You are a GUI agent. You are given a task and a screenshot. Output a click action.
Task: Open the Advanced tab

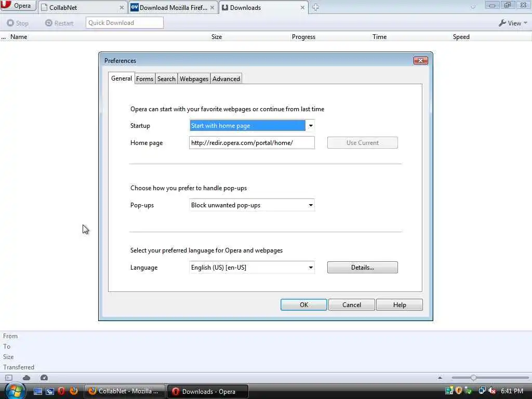[227, 79]
